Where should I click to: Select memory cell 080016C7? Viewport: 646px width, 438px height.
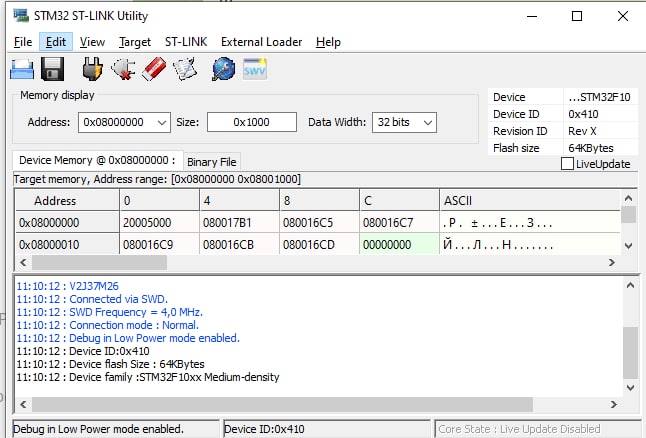399,223
